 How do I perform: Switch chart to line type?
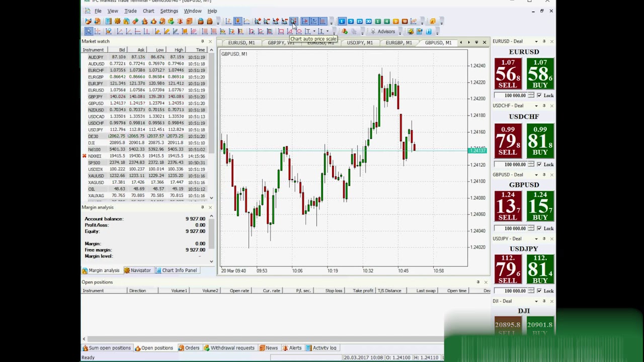pyautogui.click(x=247, y=21)
